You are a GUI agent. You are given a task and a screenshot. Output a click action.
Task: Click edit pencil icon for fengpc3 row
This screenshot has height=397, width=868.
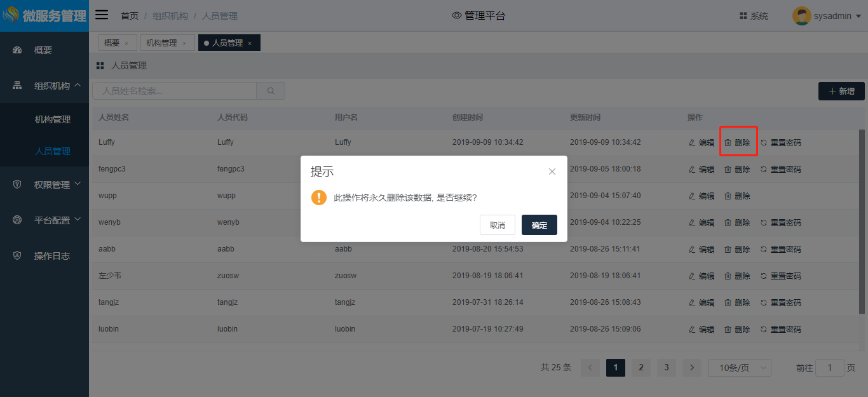692,170
